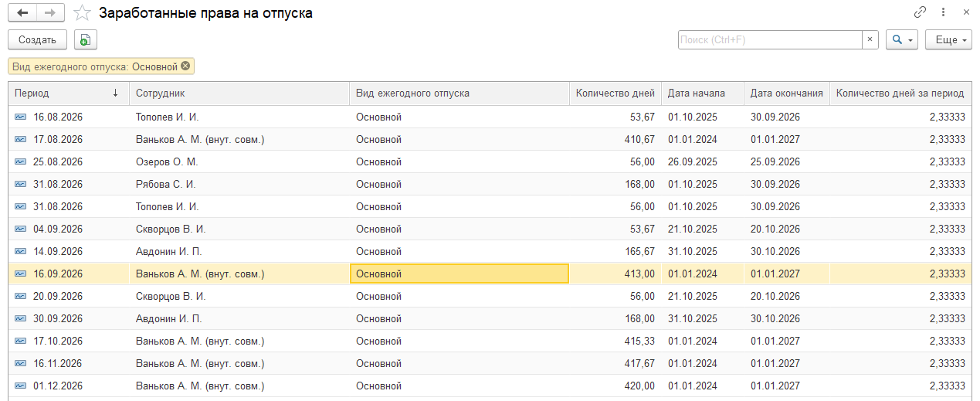Select the 'Озеров О. М.' employee cell
Viewport: 980px width, 401px height.
click(x=167, y=162)
